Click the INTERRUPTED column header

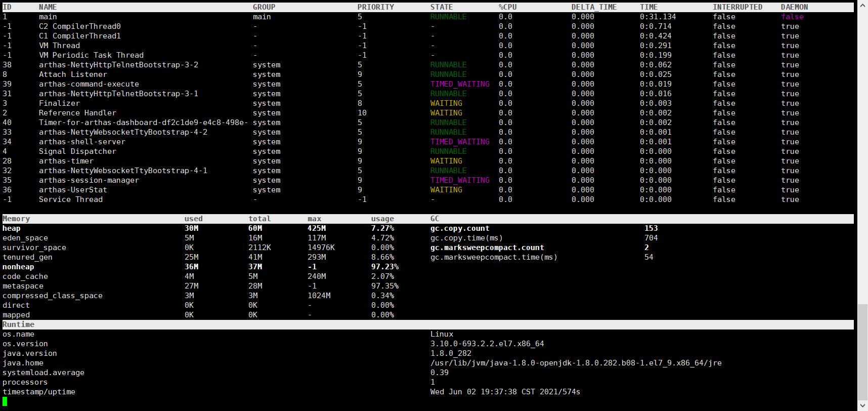[737, 7]
